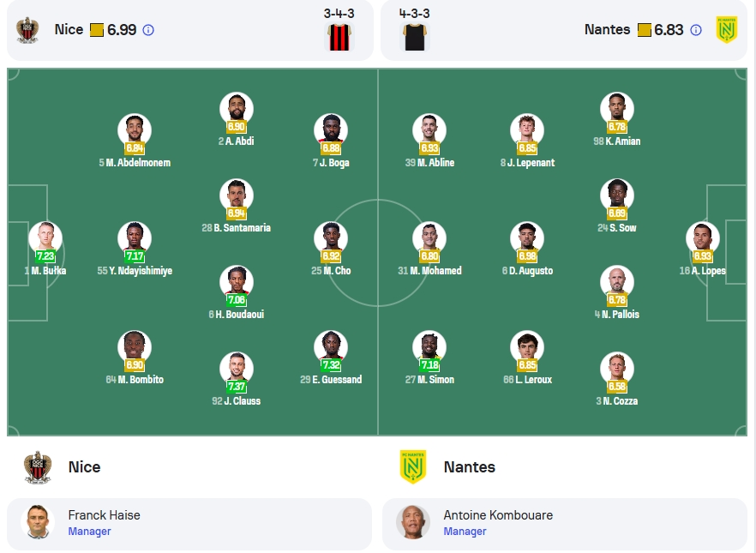
Task: Open J. Clauss player photo
Action: tap(237, 369)
